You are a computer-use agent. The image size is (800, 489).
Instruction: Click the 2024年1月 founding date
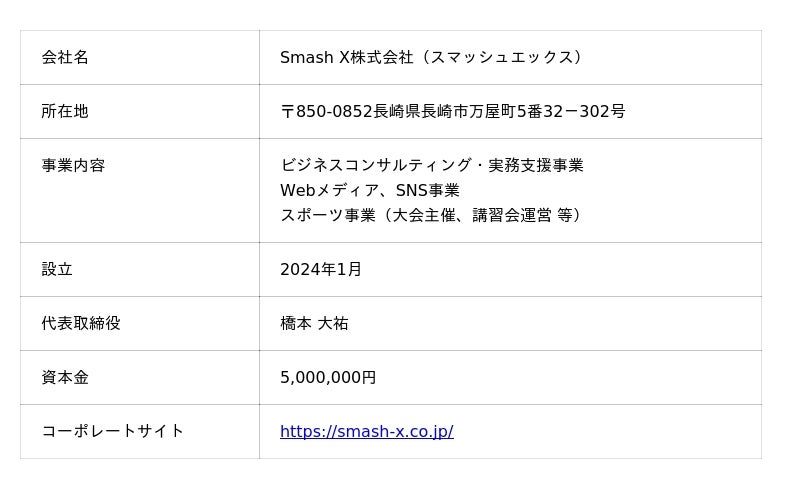click(321, 270)
